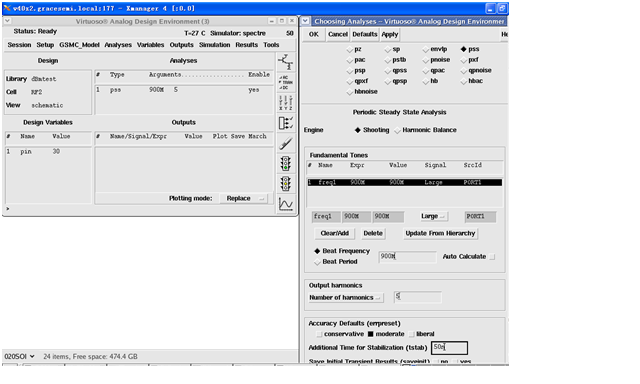Screen dimensions: 640x384
Task: Open window menu icon of Choosing Analyses
Action: pos(305,21)
